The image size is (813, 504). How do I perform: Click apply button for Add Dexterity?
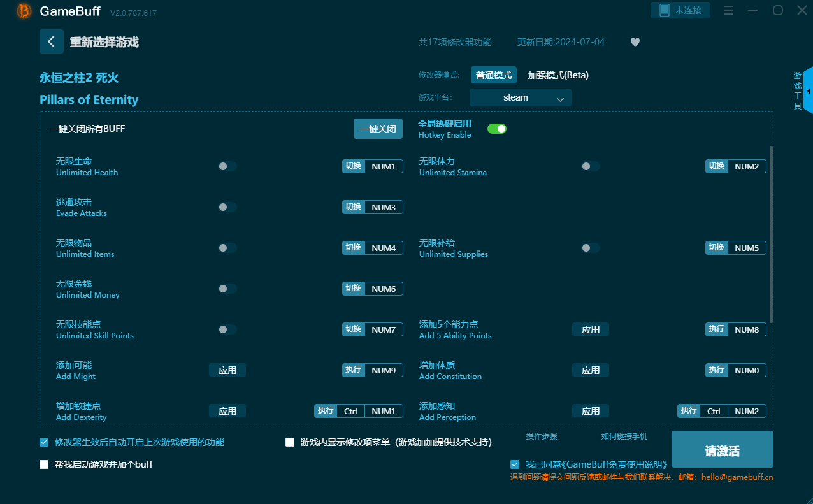pos(227,411)
